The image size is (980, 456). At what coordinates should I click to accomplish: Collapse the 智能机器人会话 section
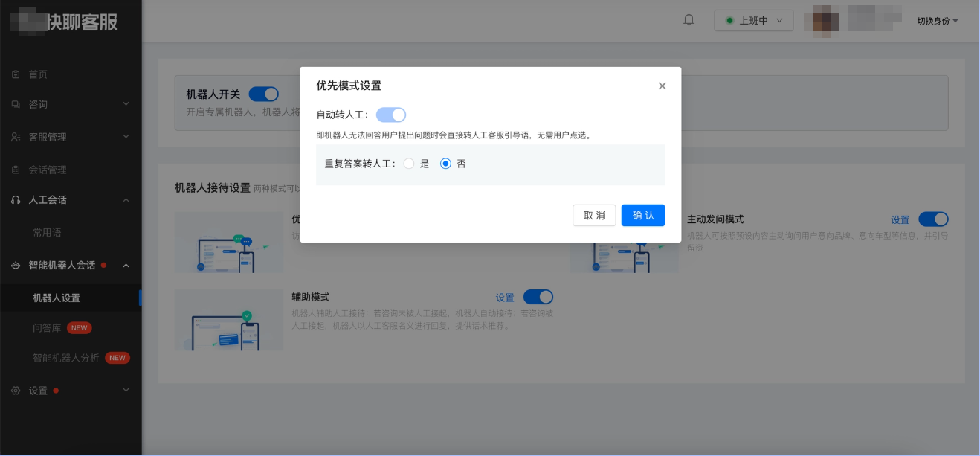point(126,266)
